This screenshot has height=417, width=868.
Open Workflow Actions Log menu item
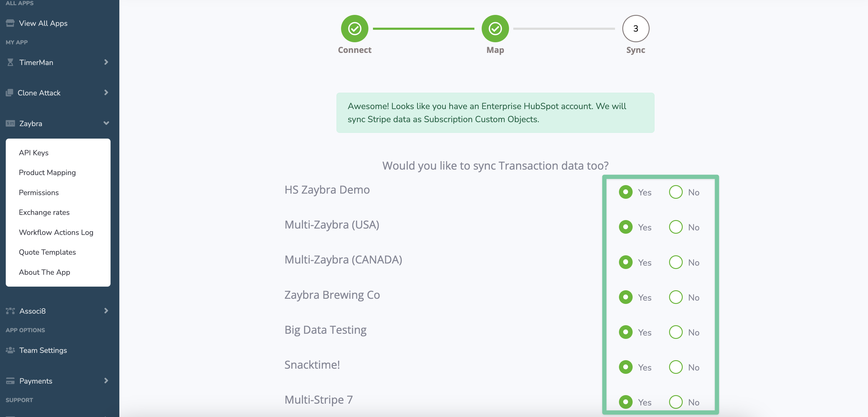(x=56, y=232)
